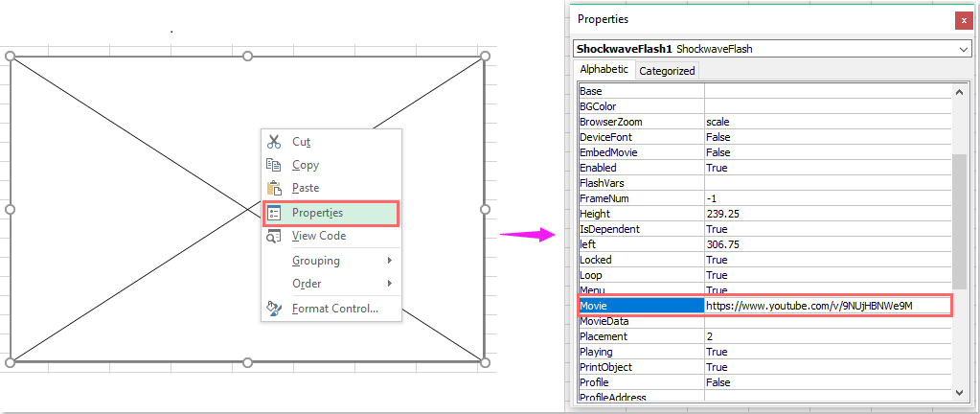Choose Properties from the context menu
This screenshot has height=414, width=980.
point(317,213)
